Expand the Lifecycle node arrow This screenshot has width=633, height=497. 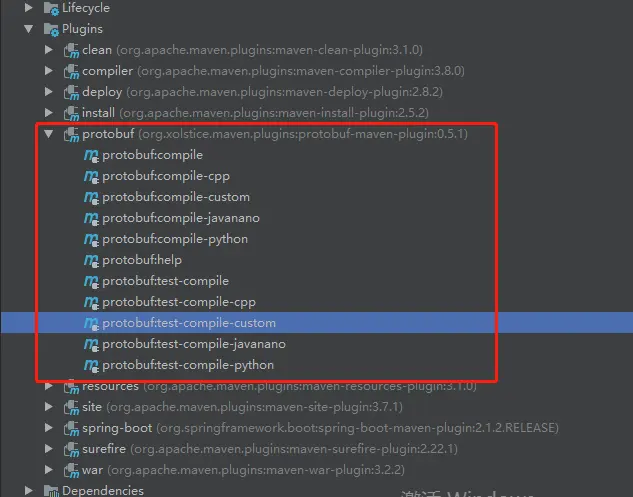pyautogui.click(x=29, y=7)
